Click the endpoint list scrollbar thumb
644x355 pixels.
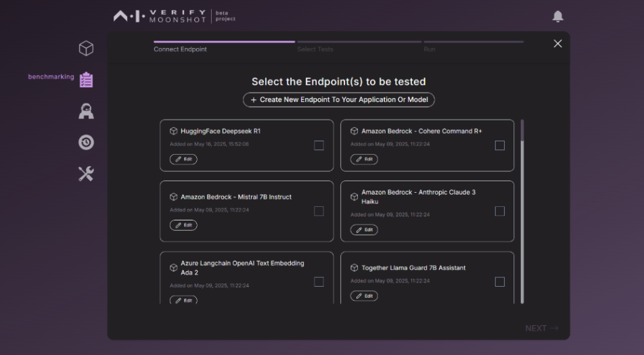(x=522, y=131)
